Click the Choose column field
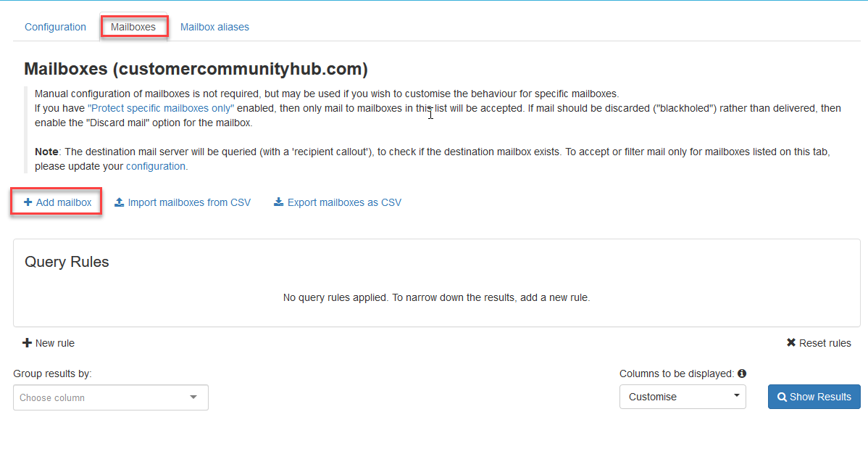 pos(101,397)
